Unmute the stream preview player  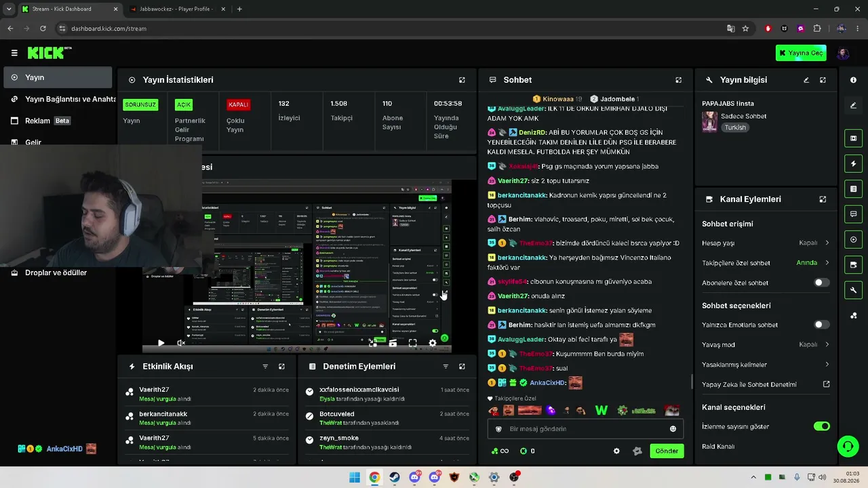point(181,343)
